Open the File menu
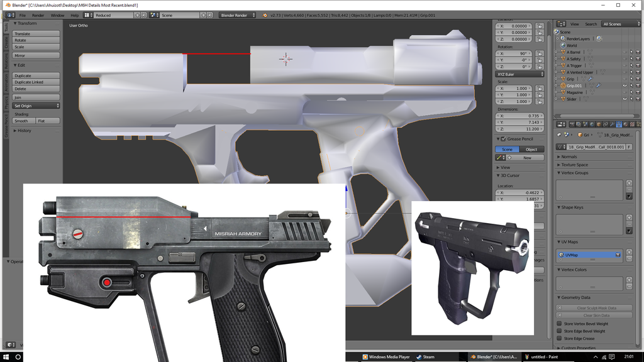 click(x=23, y=15)
